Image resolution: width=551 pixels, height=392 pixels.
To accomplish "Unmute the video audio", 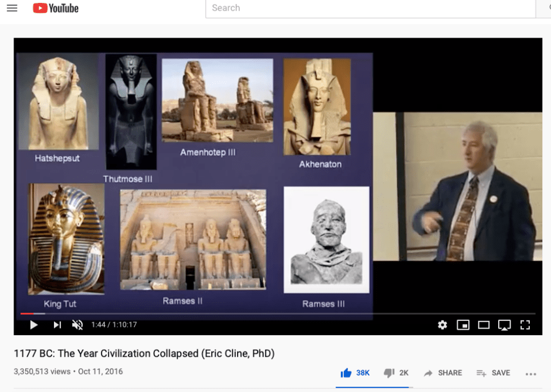I will click(x=77, y=325).
